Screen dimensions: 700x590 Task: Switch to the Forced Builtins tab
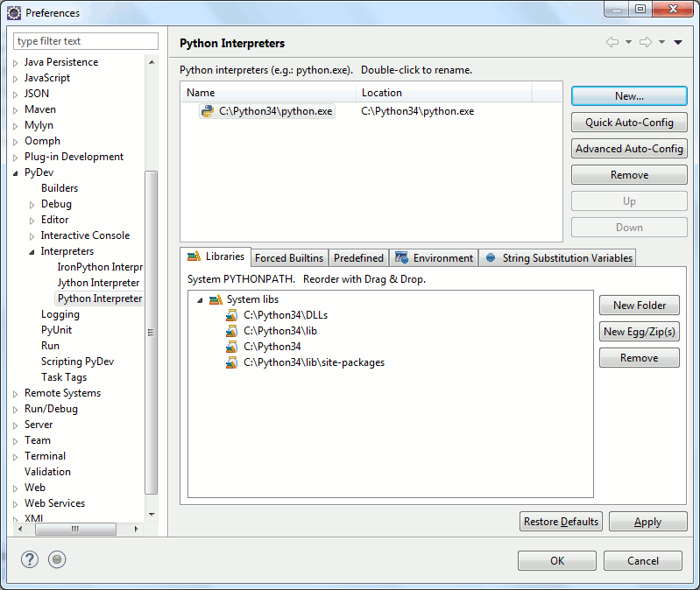tap(289, 257)
